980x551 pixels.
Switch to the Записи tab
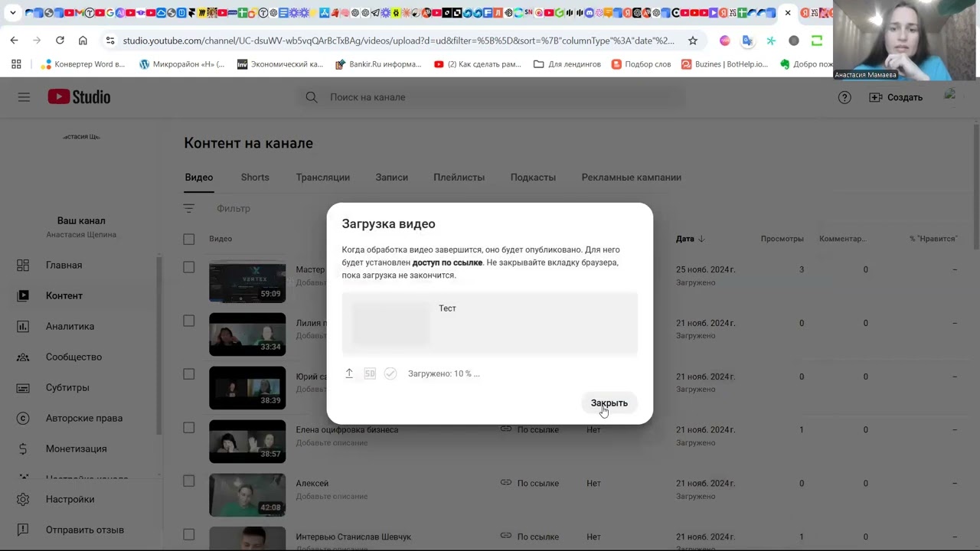tap(392, 178)
